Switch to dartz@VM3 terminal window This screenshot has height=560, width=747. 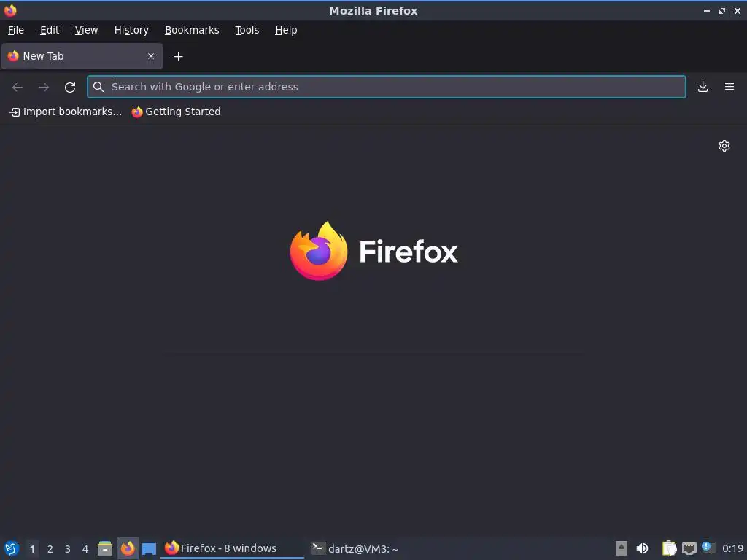355,548
